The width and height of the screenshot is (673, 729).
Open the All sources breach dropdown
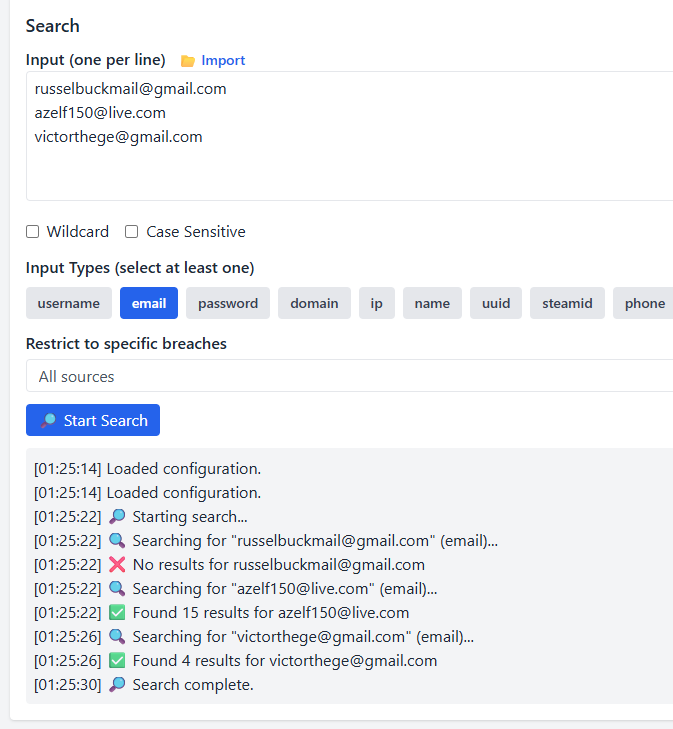coord(350,376)
